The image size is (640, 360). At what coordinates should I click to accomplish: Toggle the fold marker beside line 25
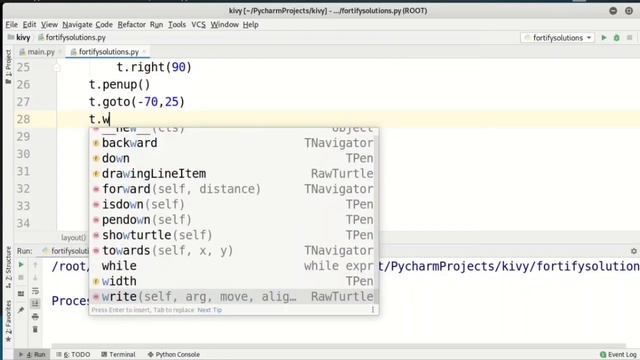pos(57,68)
